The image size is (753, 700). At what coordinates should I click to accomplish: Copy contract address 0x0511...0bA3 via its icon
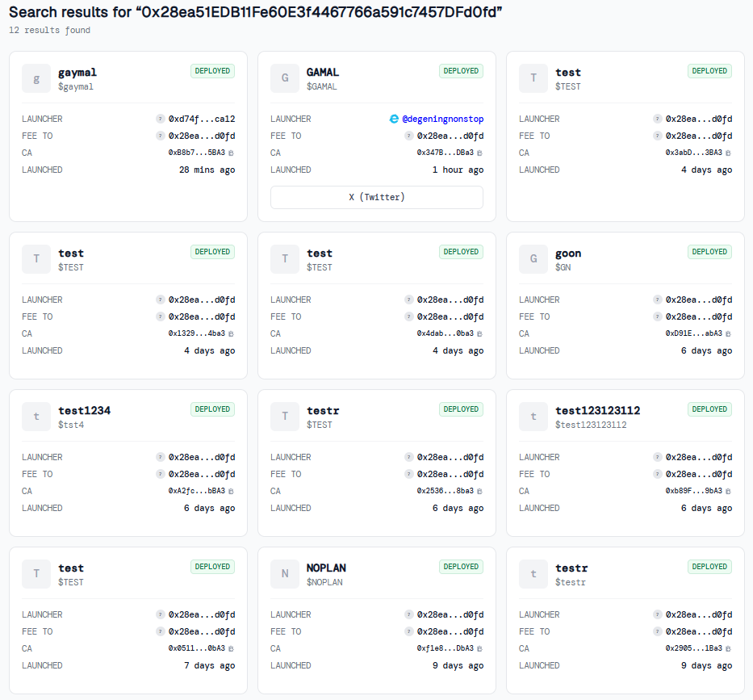tap(231, 648)
